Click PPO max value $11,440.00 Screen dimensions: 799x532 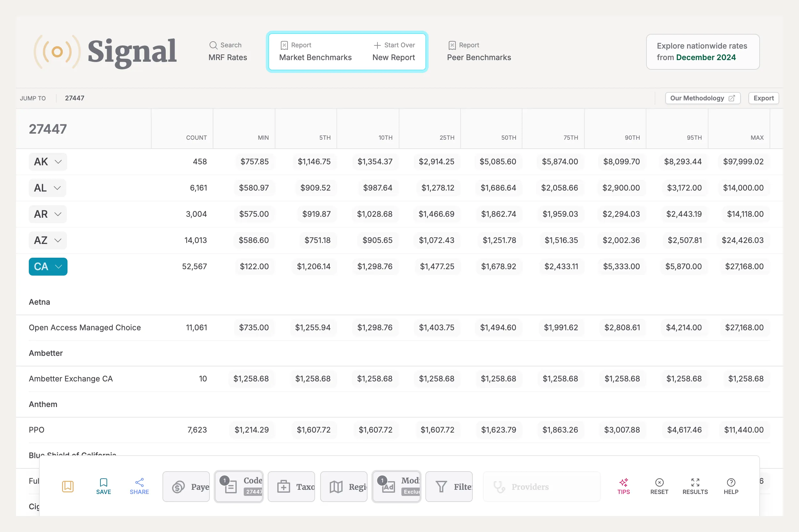pyautogui.click(x=744, y=430)
